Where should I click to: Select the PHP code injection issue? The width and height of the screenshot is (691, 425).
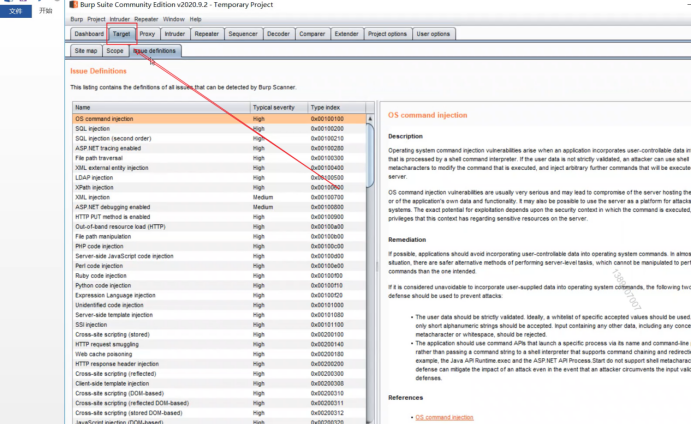(219, 246)
